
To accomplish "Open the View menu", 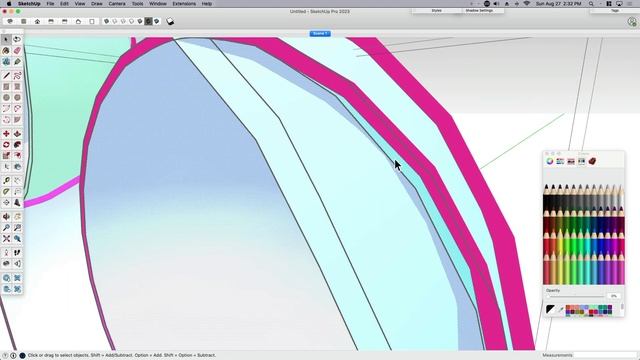I will 80,4.
